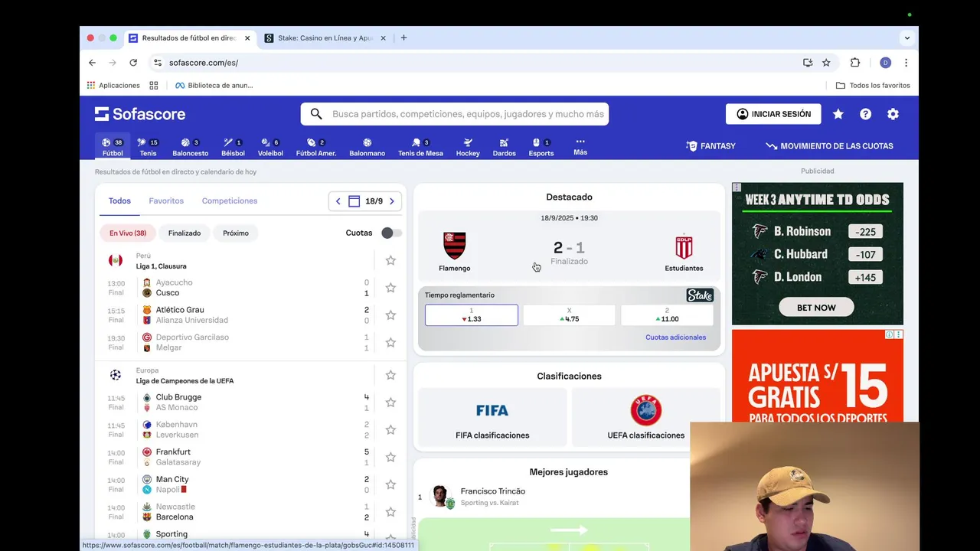
Task: Select the Finalizado filter
Action: 185,233
